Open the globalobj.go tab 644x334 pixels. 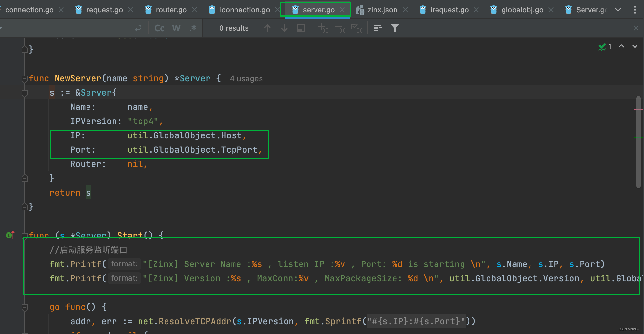522,10
